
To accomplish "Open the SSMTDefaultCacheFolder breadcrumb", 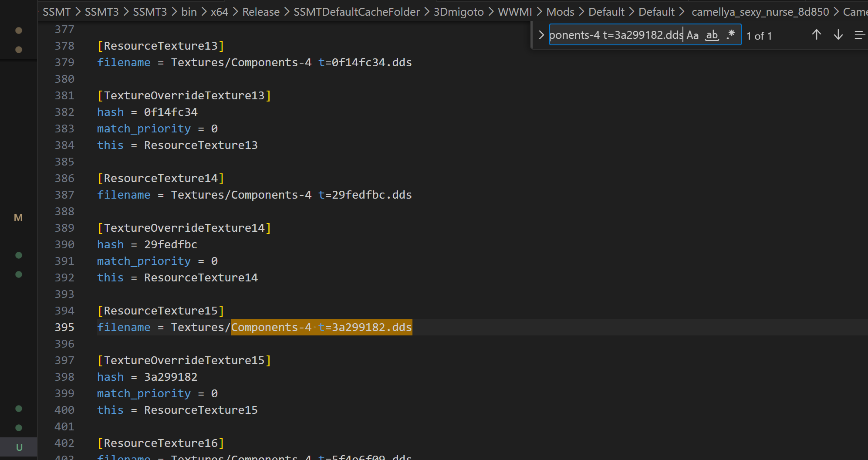I will click(356, 12).
